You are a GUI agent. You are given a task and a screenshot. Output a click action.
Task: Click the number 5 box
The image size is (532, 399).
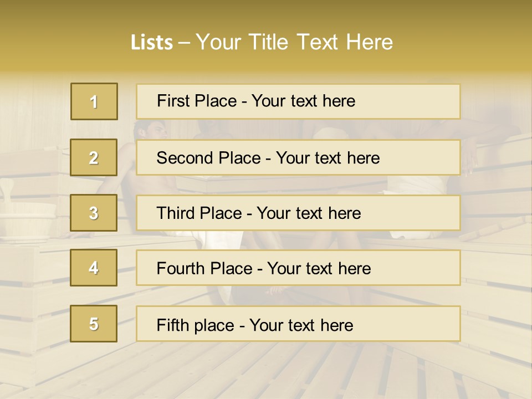[94, 324]
